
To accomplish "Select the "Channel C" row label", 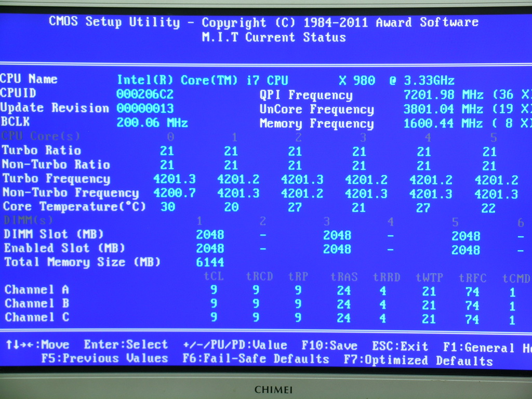I will point(37,317).
